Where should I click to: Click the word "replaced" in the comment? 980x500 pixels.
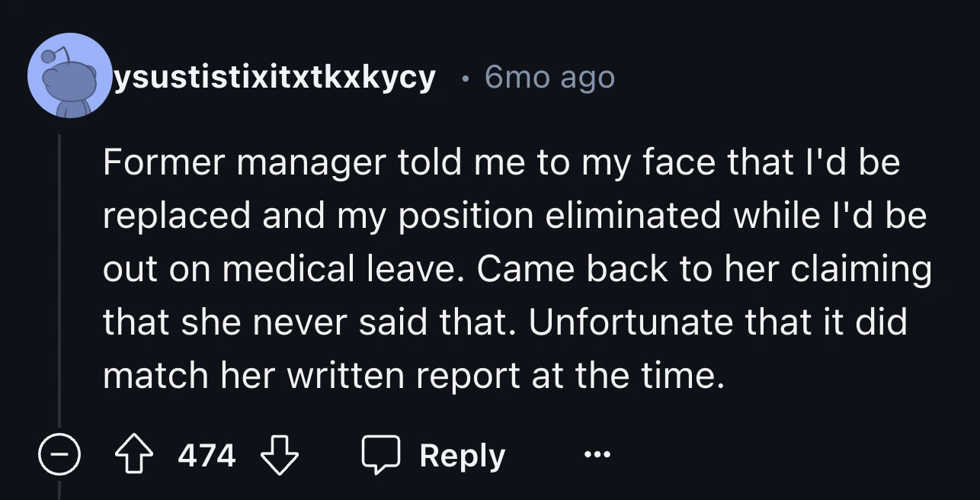[178, 216]
